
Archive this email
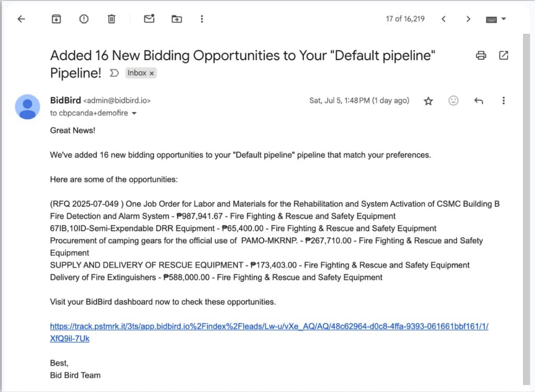coord(56,18)
